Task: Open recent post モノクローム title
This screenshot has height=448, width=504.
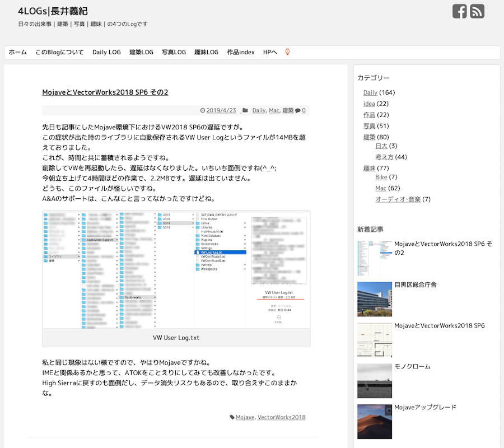Action: [412, 366]
